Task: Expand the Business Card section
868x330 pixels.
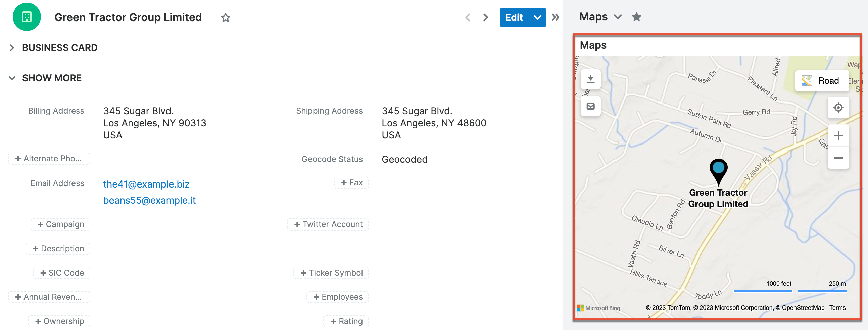Action: 12,48
